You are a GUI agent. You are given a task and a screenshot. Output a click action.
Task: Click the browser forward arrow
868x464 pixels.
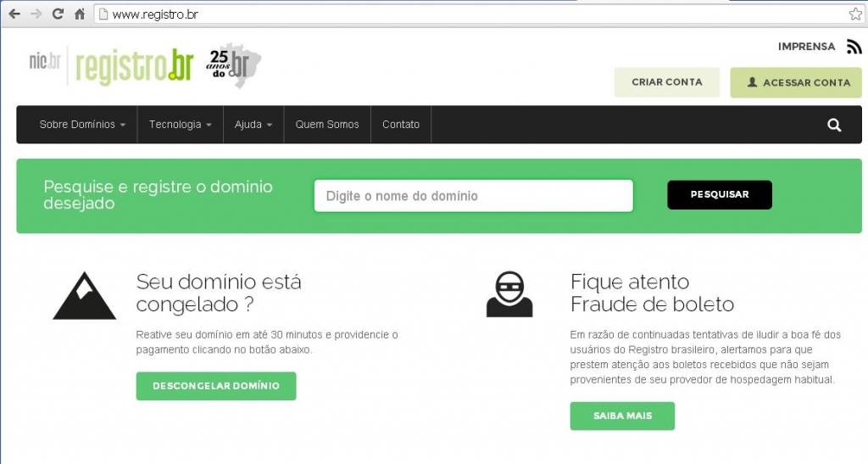pos(36,14)
